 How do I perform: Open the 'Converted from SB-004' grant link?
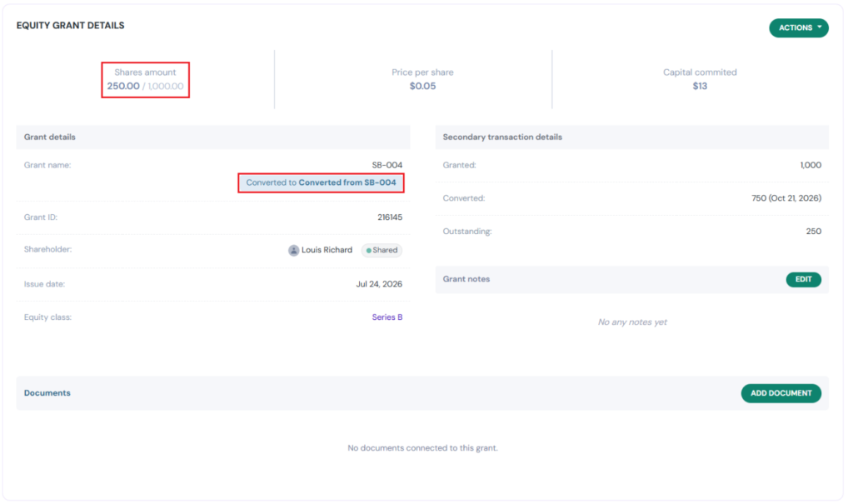347,182
